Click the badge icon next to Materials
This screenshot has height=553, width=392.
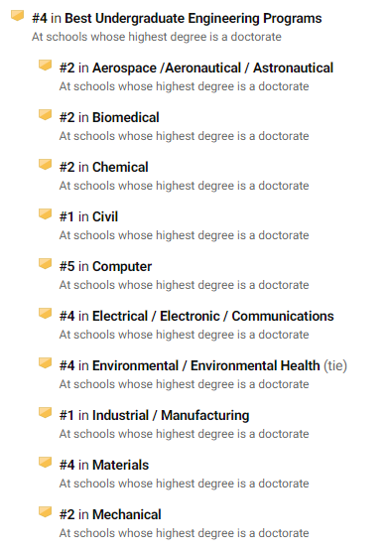click(x=45, y=463)
